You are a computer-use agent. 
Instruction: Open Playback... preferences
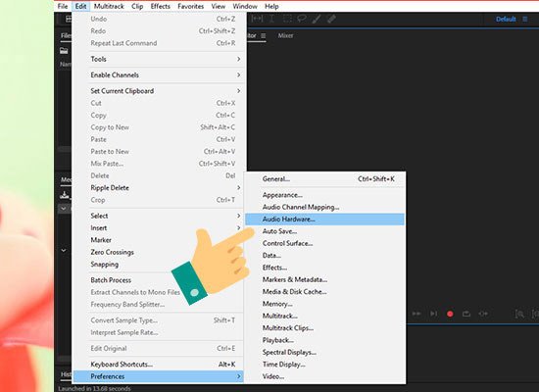(x=324, y=340)
